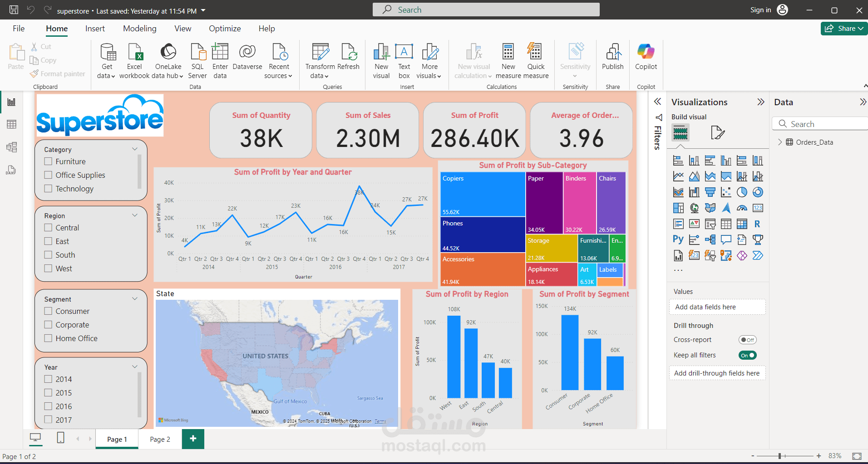Viewport: 868px width, 464px height.
Task: Add a new report page
Action: tap(193, 439)
